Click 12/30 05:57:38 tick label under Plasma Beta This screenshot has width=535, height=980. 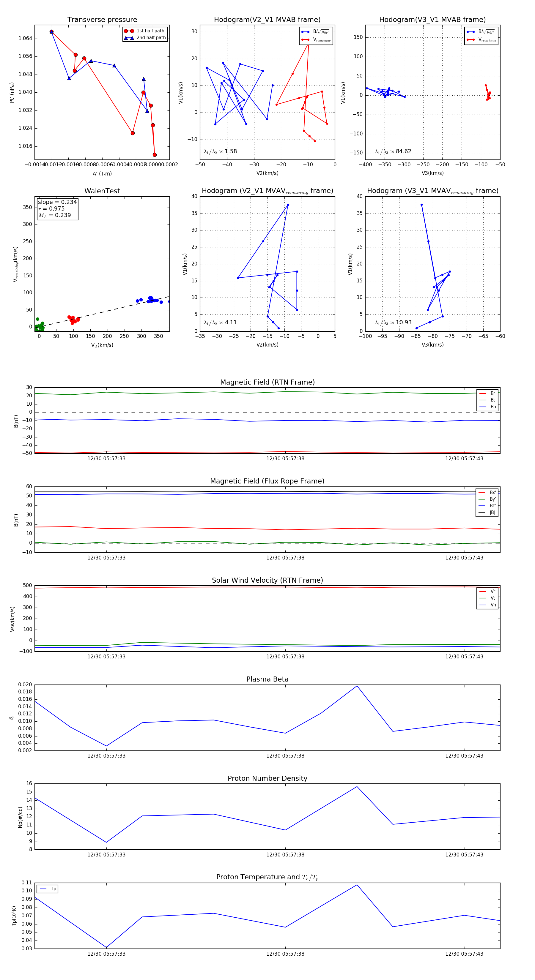285,755
